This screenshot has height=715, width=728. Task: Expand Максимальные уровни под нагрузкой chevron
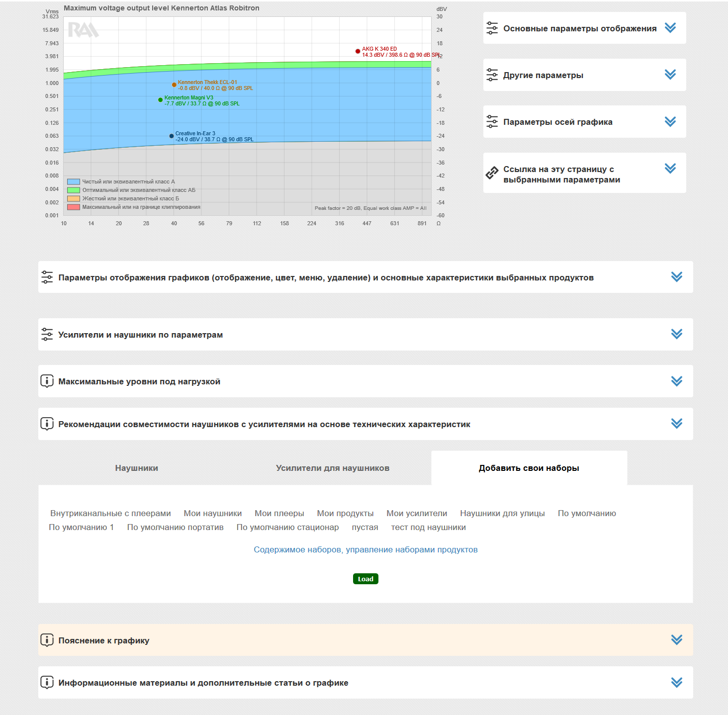[x=677, y=381]
